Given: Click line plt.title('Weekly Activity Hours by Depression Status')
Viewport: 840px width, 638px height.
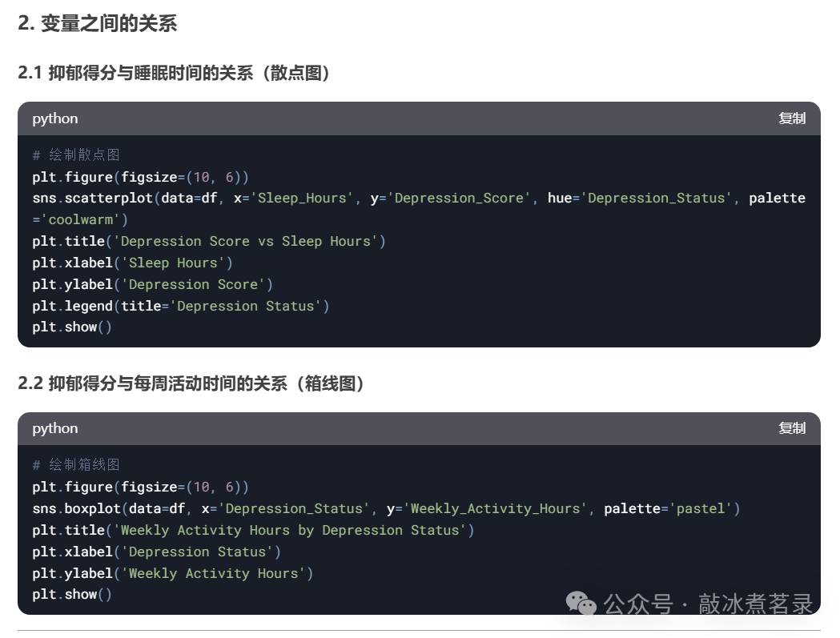Looking at the screenshot, I should click(x=253, y=530).
